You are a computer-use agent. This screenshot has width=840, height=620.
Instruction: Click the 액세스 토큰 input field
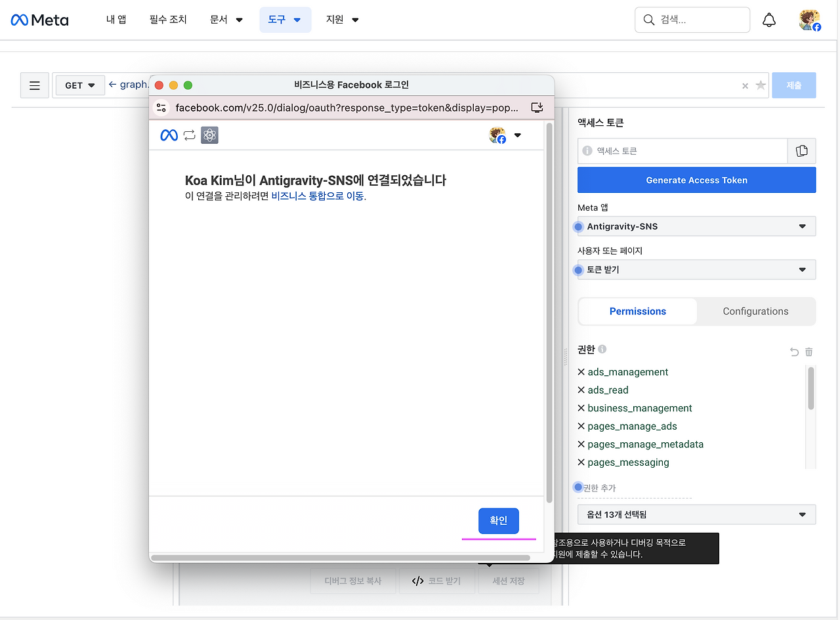pyautogui.click(x=682, y=151)
